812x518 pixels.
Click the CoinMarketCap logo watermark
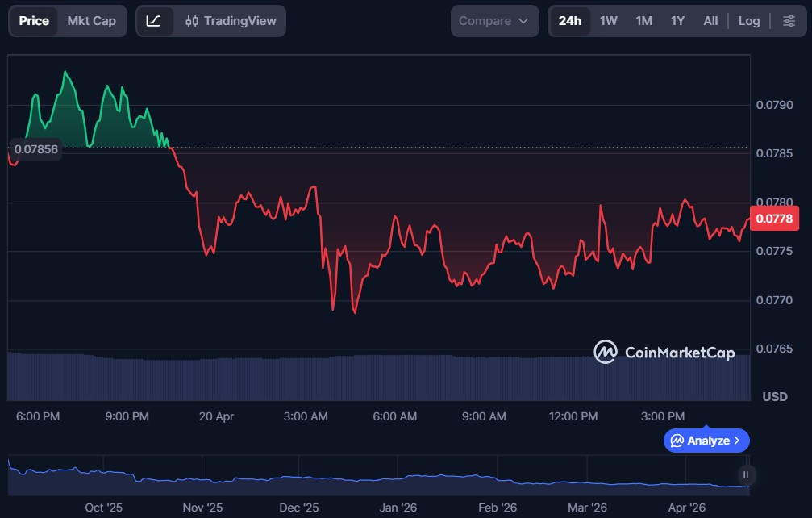point(664,353)
